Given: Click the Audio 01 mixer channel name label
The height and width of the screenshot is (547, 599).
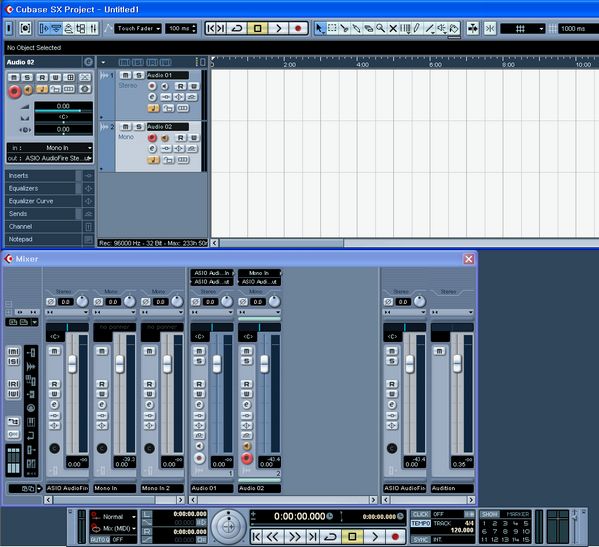Looking at the screenshot, I should (212, 488).
